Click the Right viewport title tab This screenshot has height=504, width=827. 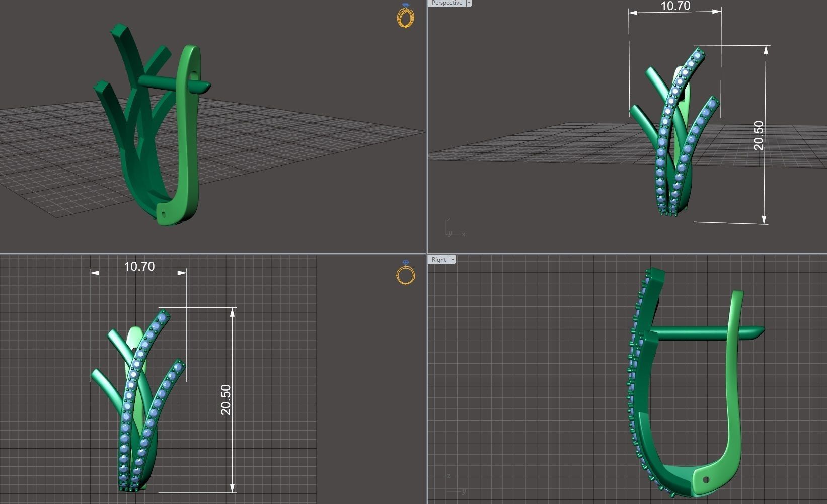[439, 260]
